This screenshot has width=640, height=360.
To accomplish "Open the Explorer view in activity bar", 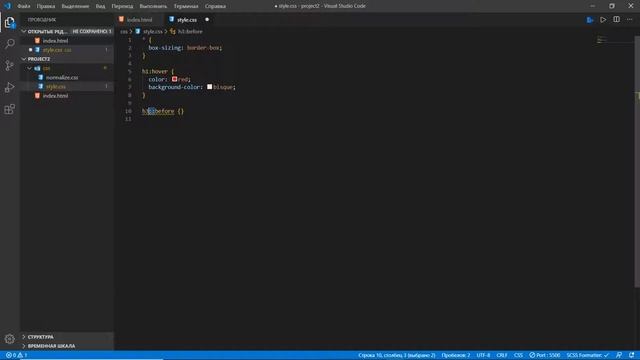I will point(9,22).
